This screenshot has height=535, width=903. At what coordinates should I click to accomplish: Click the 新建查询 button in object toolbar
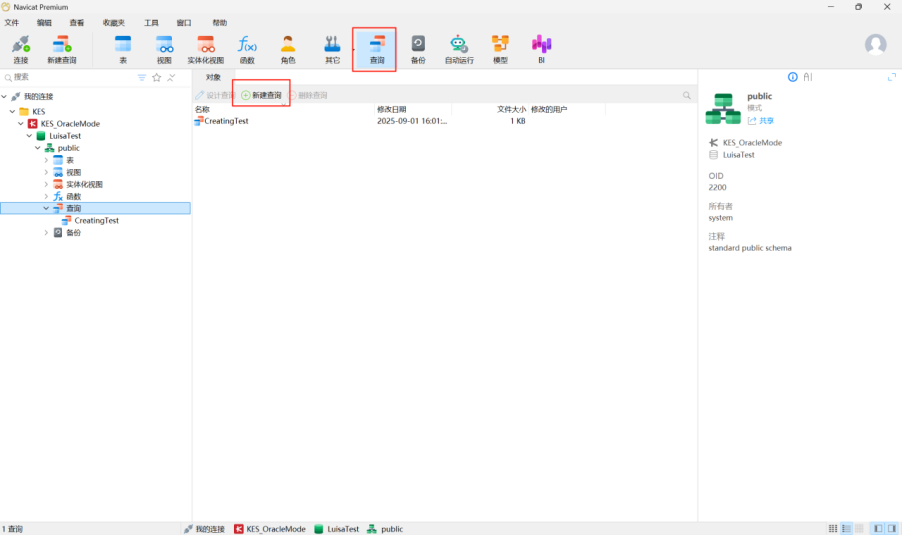[x=262, y=95]
